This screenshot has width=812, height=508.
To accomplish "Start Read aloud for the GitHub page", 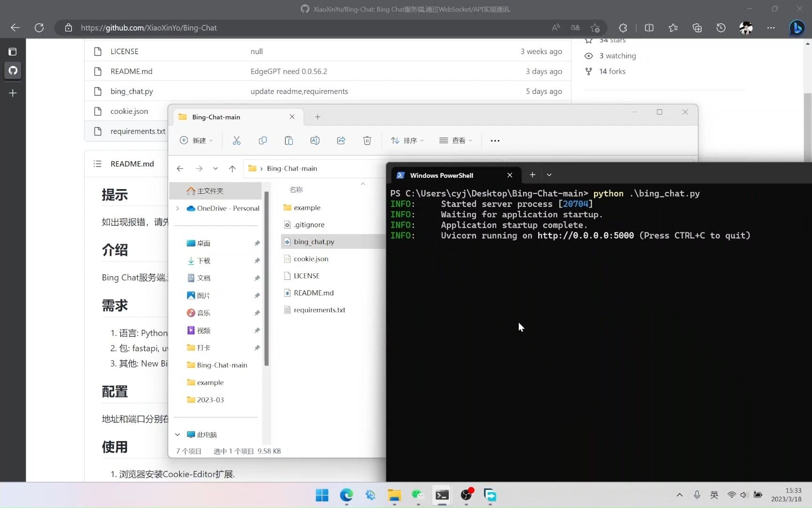I will click(x=555, y=28).
